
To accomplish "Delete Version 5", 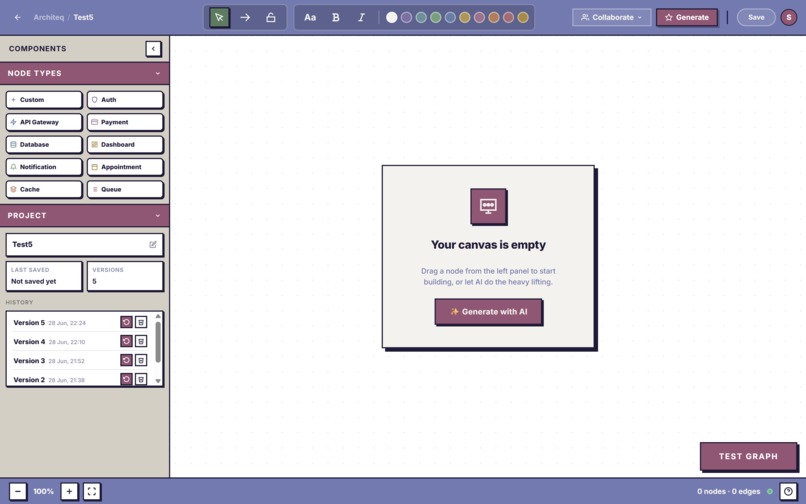I will pos(141,322).
